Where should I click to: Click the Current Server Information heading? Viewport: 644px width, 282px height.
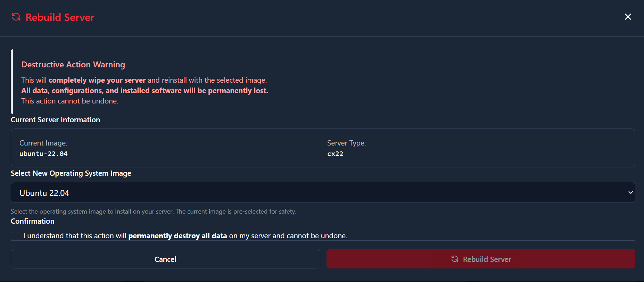[55, 120]
